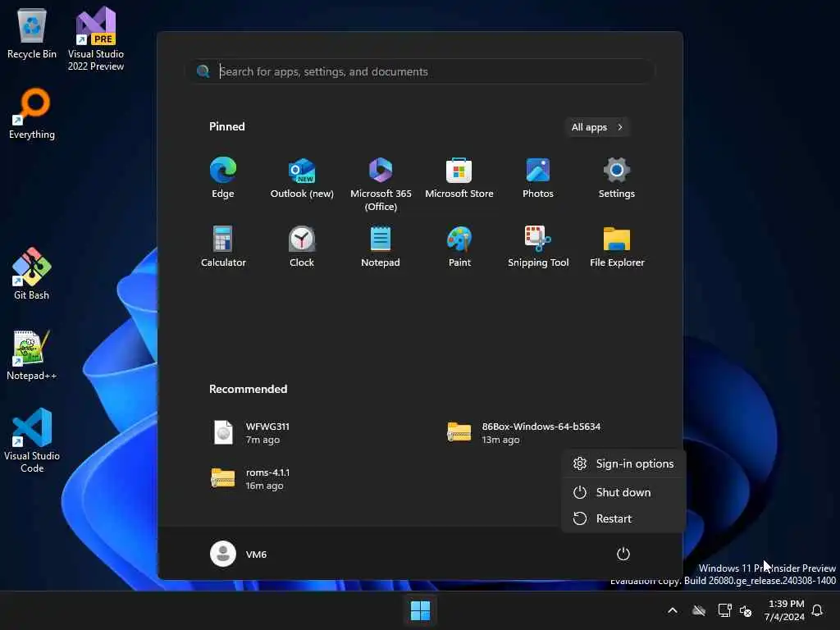Select Sign-in options from power menu
This screenshot has width=840, height=630.
click(x=623, y=464)
